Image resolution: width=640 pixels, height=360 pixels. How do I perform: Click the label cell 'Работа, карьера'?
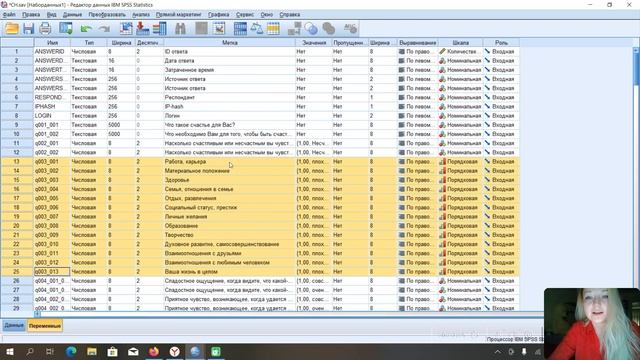[x=229, y=162]
